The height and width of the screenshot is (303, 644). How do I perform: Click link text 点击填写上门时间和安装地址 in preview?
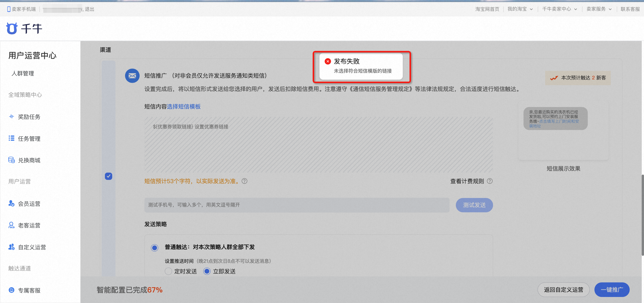click(554, 124)
